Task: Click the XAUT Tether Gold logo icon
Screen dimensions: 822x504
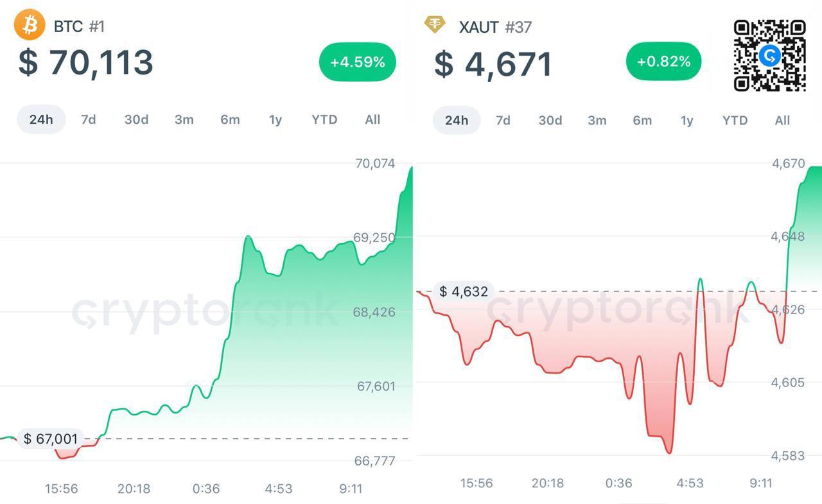Action: coord(435,25)
